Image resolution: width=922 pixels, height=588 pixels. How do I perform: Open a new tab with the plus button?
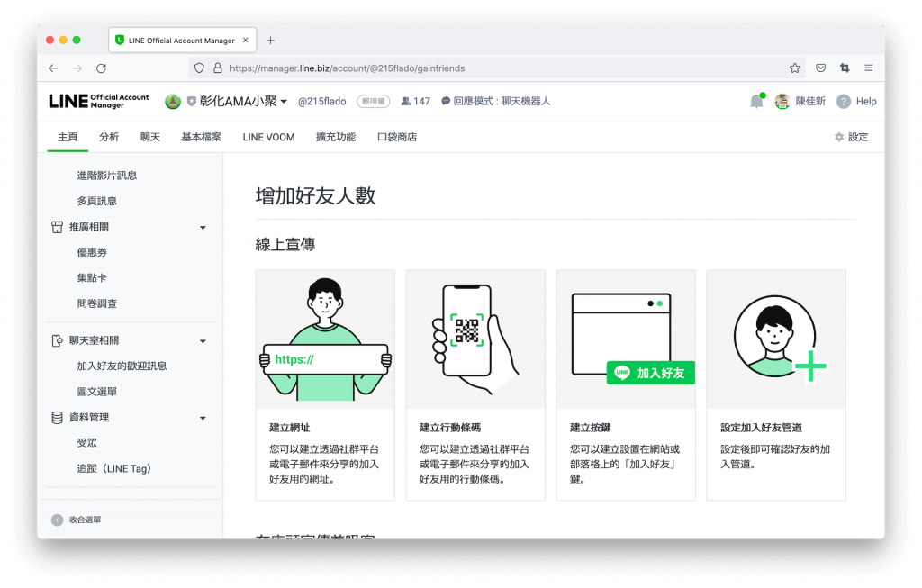[x=270, y=40]
